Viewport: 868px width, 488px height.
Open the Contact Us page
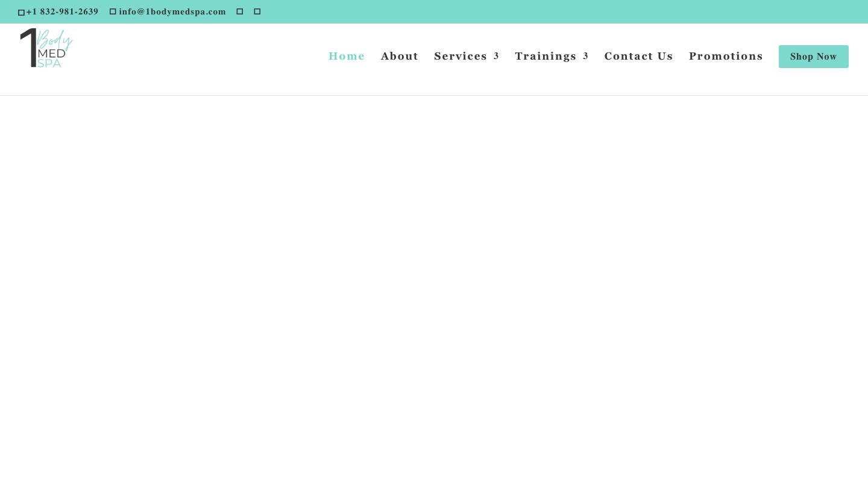click(638, 56)
